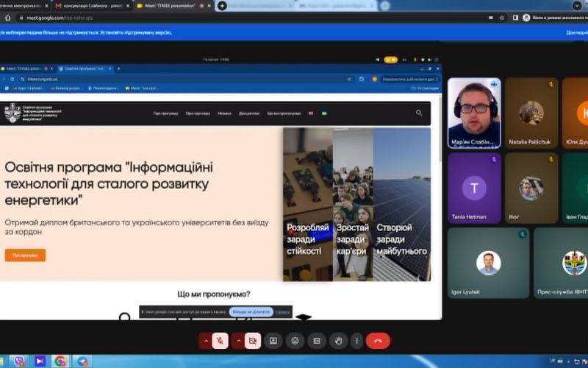Open Chrome from Windows taskbar
The height and width of the screenshot is (368, 588).
coord(60,361)
